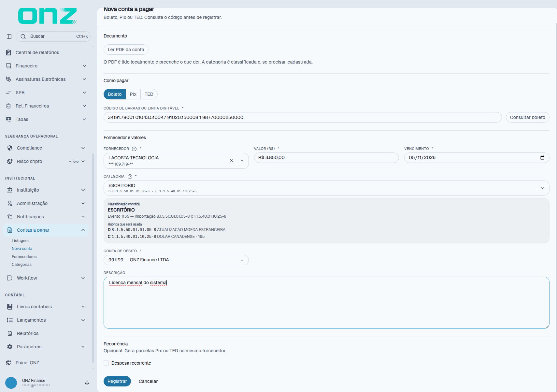Screen dimensions: 557x392
Task: Open the Categoria ESCRITÓRIO dropdown
Action: tap(326, 188)
